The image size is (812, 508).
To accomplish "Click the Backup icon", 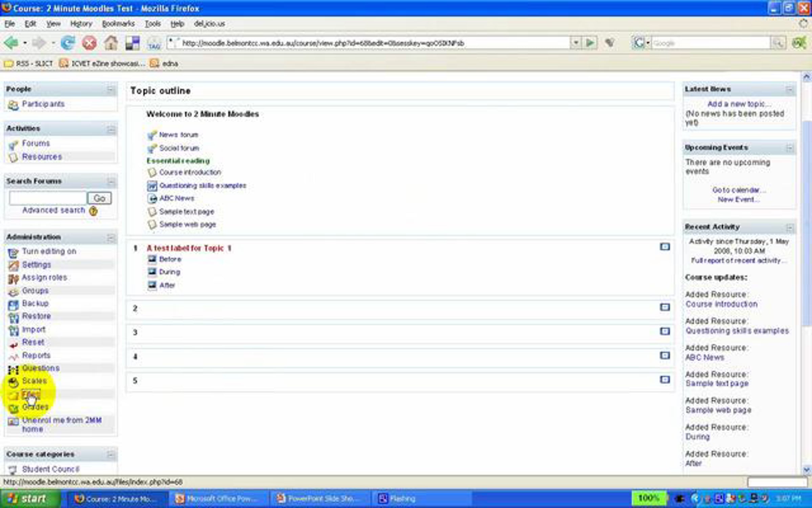I will [13, 305].
